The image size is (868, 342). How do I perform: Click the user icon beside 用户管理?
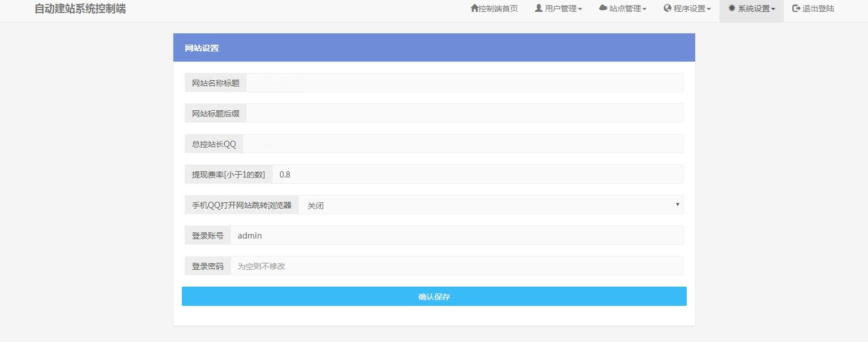539,8
